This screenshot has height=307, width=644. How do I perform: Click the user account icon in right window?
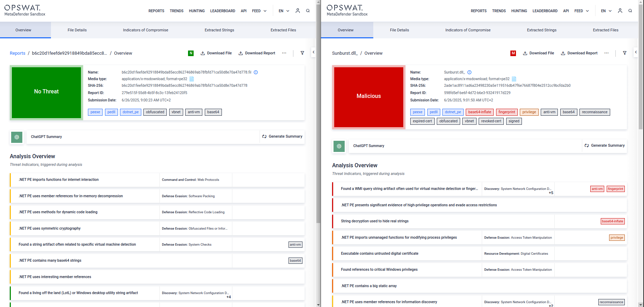coord(620,11)
